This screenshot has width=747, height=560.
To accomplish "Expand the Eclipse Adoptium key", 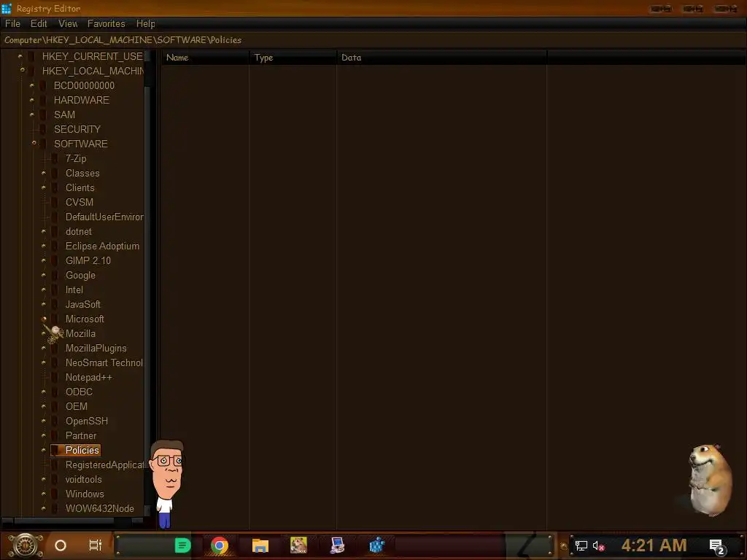I will pos(44,246).
